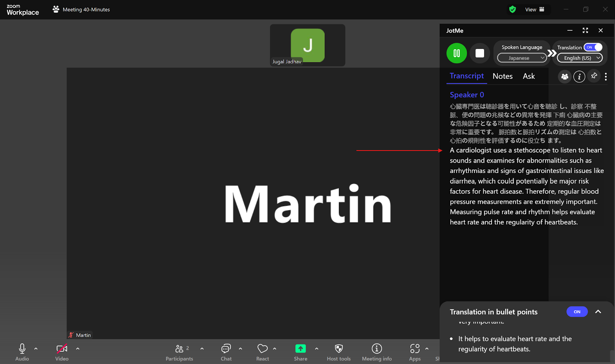Expand share options arrow beside Share
The image size is (615, 364).
point(316,349)
